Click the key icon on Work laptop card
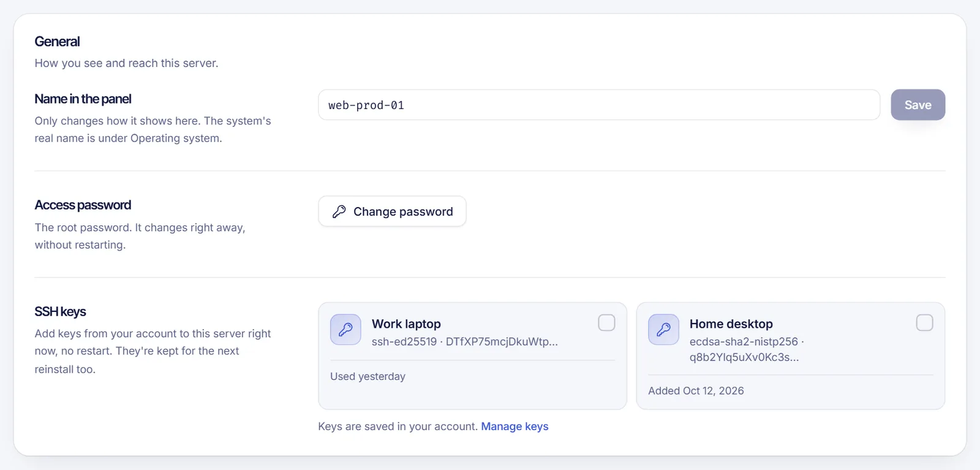980x470 pixels. 345,330
